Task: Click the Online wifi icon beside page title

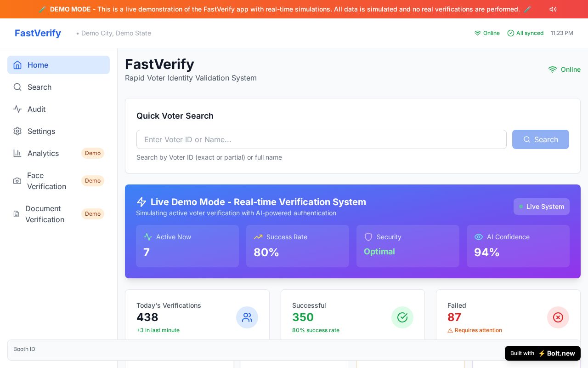Action: (553, 69)
